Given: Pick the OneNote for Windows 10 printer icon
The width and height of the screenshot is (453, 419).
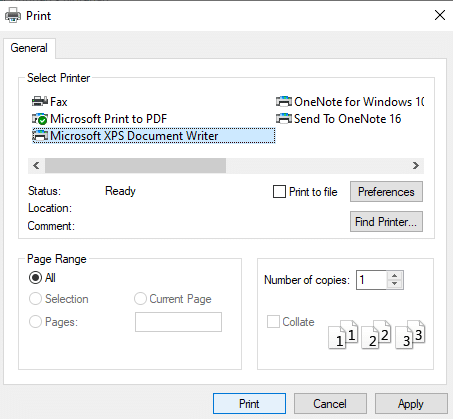Looking at the screenshot, I should coord(284,101).
